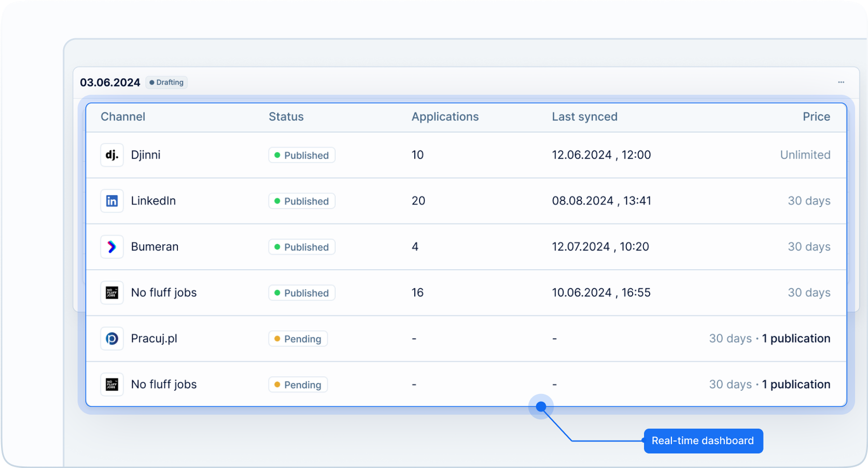Viewport: 868px width, 468px height.
Task: Click the Real-time dashboard label
Action: 703,441
